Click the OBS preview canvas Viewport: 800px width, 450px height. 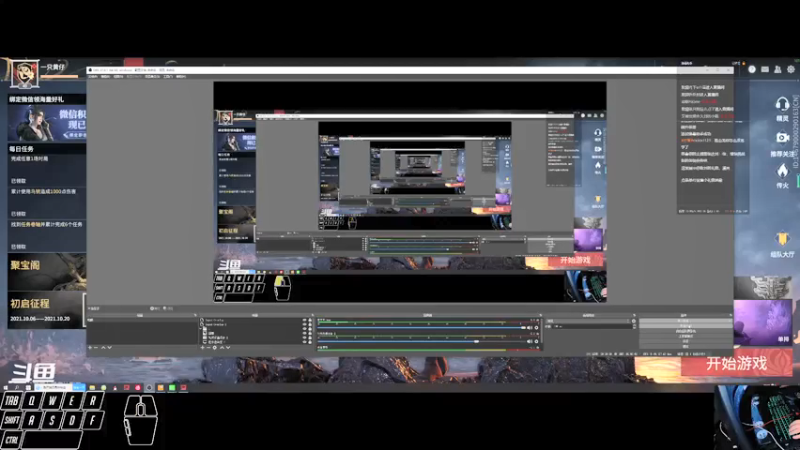click(410, 192)
